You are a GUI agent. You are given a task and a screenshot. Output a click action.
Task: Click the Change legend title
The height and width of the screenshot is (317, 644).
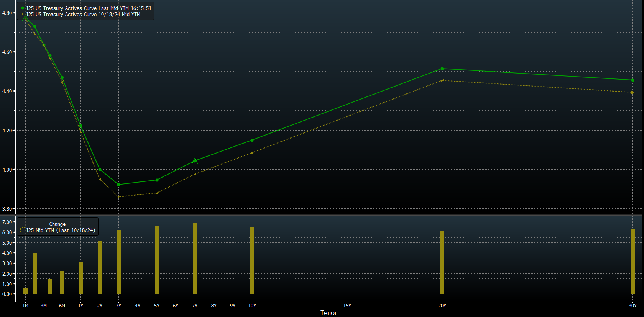[x=57, y=224]
